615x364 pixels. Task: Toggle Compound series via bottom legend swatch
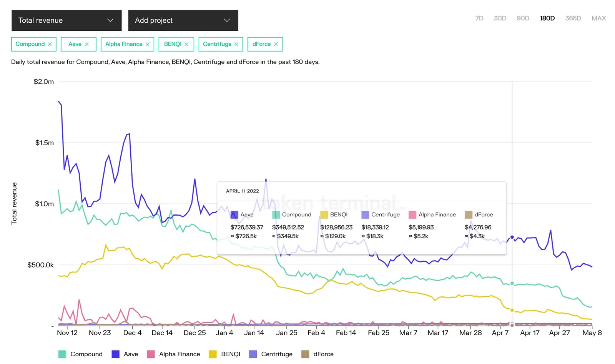(62, 354)
